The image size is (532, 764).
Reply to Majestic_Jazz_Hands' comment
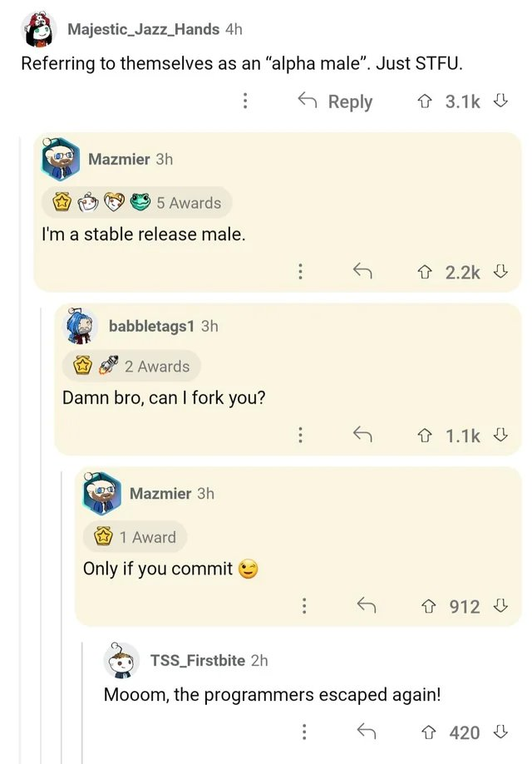(x=335, y=101)
